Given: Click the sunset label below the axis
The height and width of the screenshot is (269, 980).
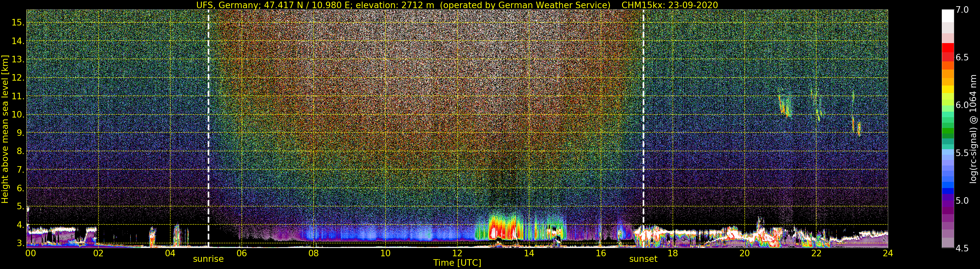Looking at the screenshot, I should click(x=643, y=259).
